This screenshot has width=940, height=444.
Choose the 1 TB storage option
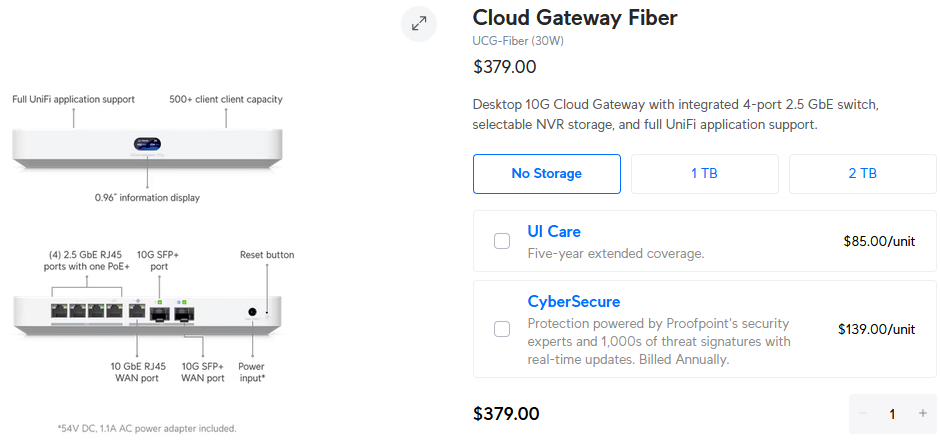point(704,174)
